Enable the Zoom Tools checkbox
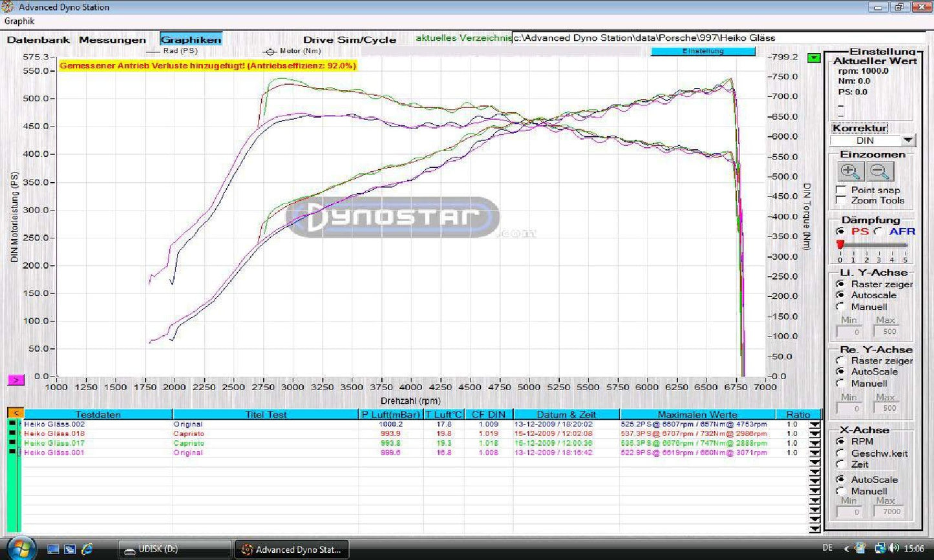This screenshot has height=560, width=934. tap(841, 200)
